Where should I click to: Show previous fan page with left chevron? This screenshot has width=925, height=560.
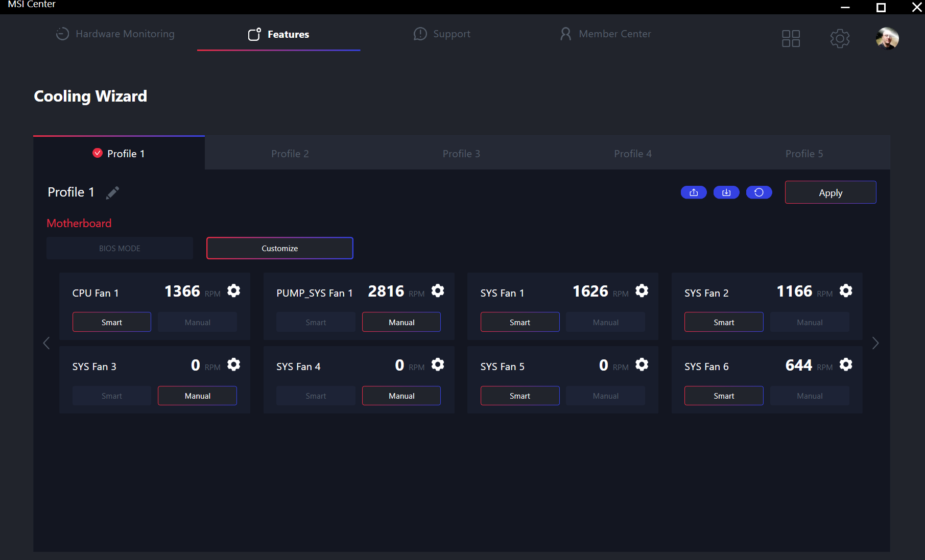(x=46, y=343)
